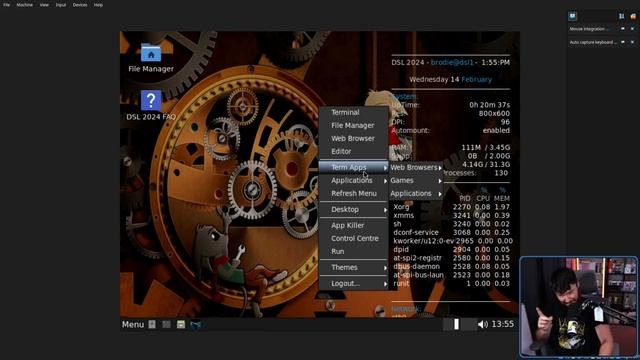The image size is (640, 360).
Task: Click the Xorg process row
Action: [451, 207]
